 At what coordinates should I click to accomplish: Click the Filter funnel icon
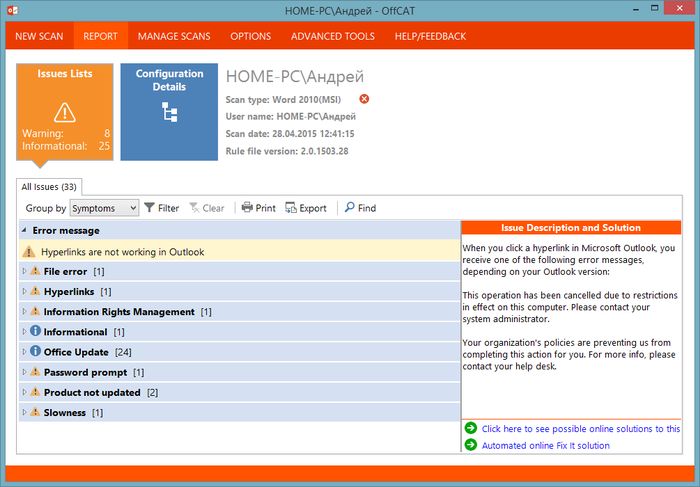pos(150,208)
